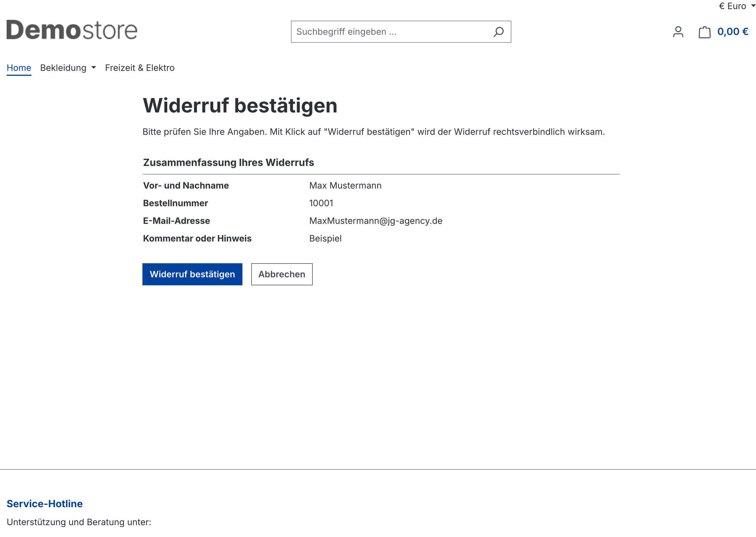Open the Freizeit & Elektro category
This screenshot has width=756, height=537.
(139, 68)
